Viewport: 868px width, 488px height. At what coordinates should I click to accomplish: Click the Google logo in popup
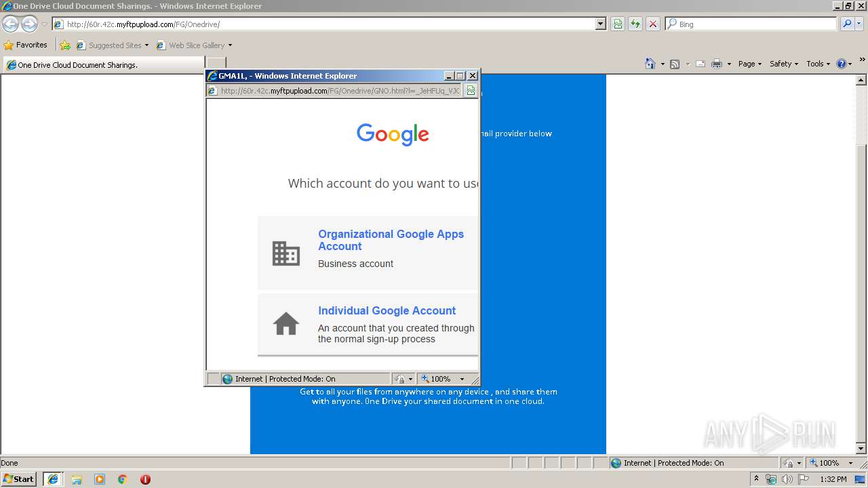[393, 134]
